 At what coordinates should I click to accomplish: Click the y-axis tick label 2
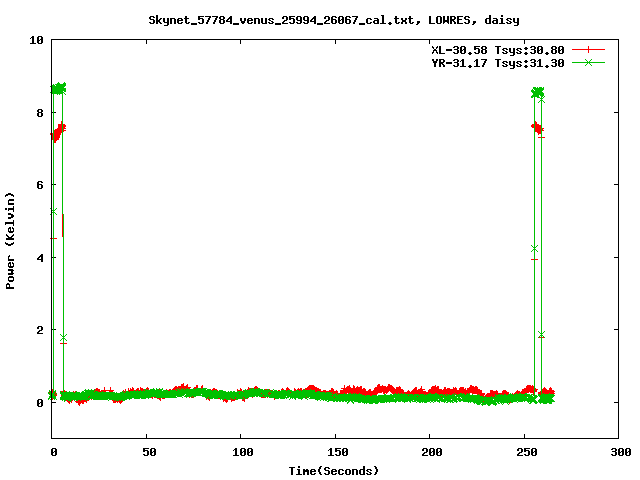pyautogui.click(x=40, y=330)
